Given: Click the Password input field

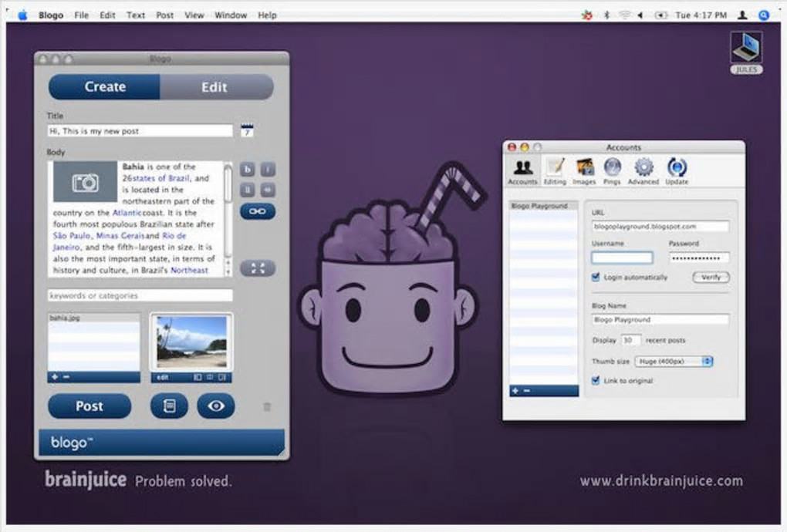Looking at the screenshot, I should (x=699, y=258).
